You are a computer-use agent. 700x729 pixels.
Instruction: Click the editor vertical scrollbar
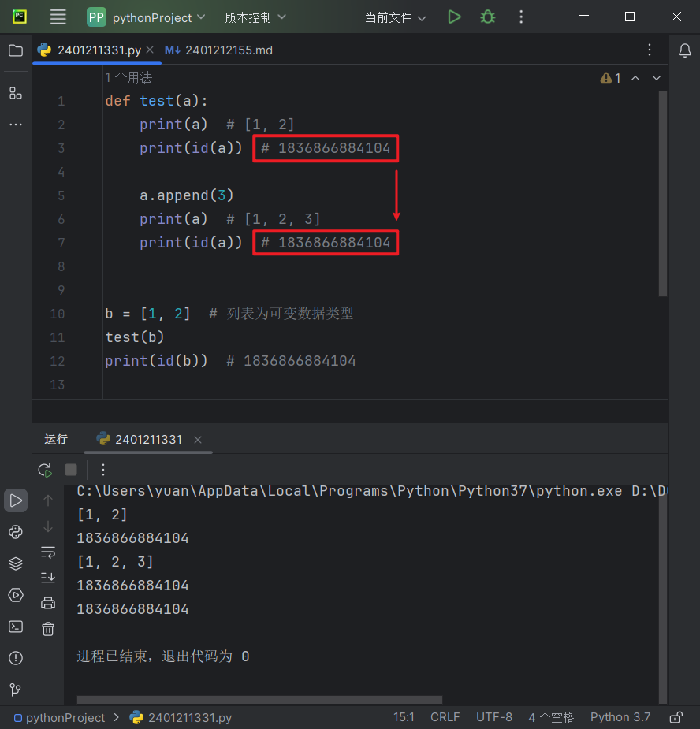click(x=663, y=194)
